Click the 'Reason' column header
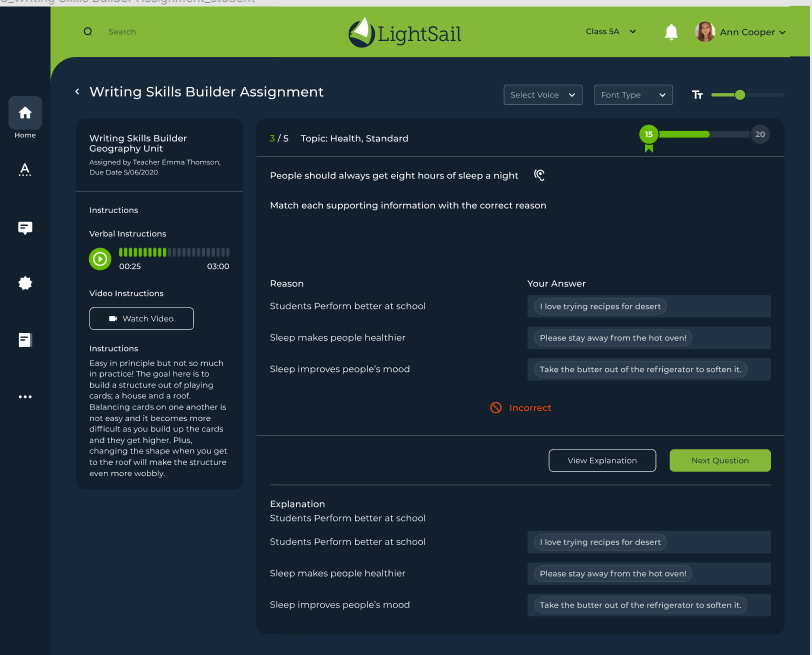Image resolution: width=812 pixels, height=655 pixels. click(286, 284)
